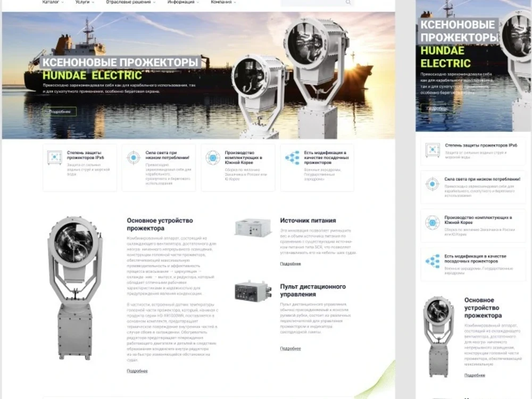This screenshot has width=532, height=399.
Task: Click the Источник питания heading
Action: click(x=307, y=221)
